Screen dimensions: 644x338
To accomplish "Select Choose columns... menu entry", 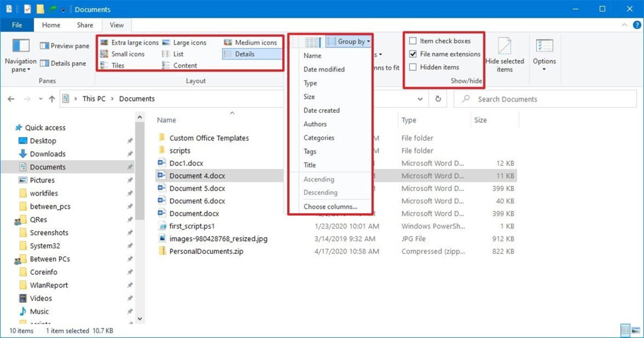I will pos(330,207).
